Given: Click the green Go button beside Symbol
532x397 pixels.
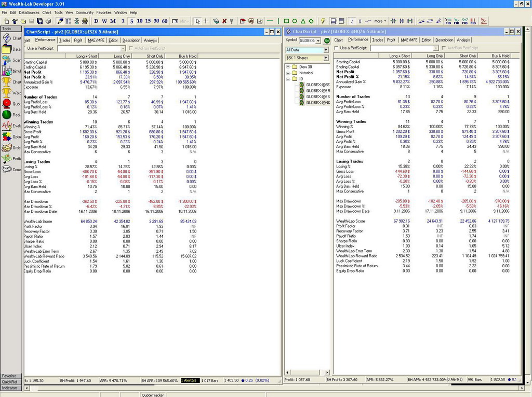Looking at the screenshot, I should point(327,40).
